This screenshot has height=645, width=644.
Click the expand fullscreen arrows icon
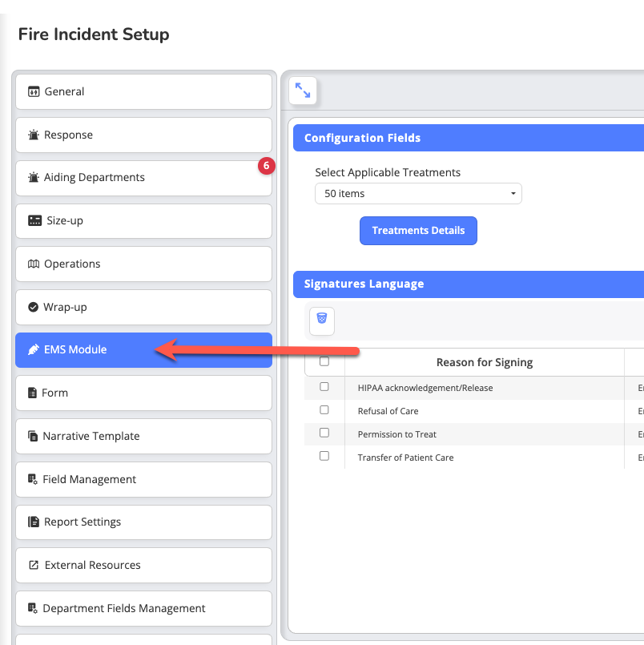click(303, 91)
